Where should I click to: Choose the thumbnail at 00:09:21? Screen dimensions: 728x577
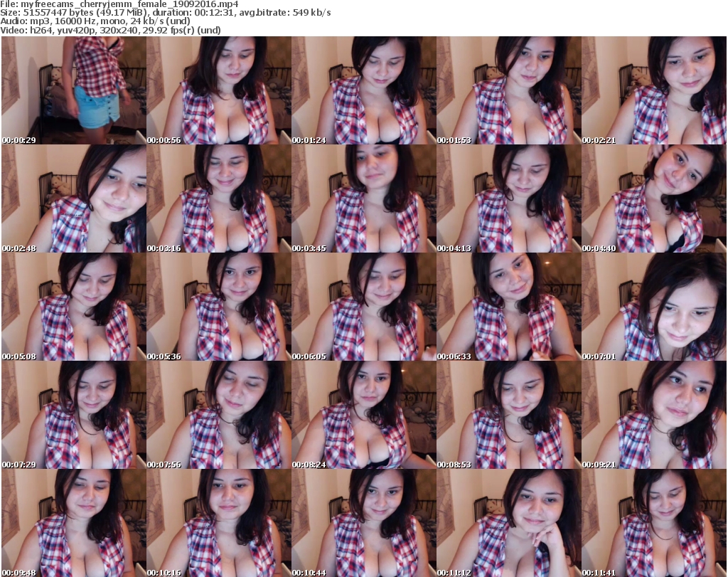[x=654, y=415]
